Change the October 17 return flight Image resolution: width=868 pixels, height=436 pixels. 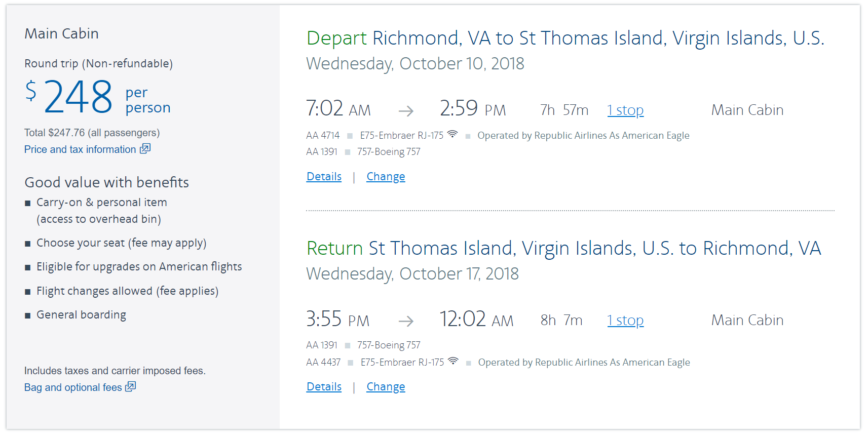coord(386,387)
